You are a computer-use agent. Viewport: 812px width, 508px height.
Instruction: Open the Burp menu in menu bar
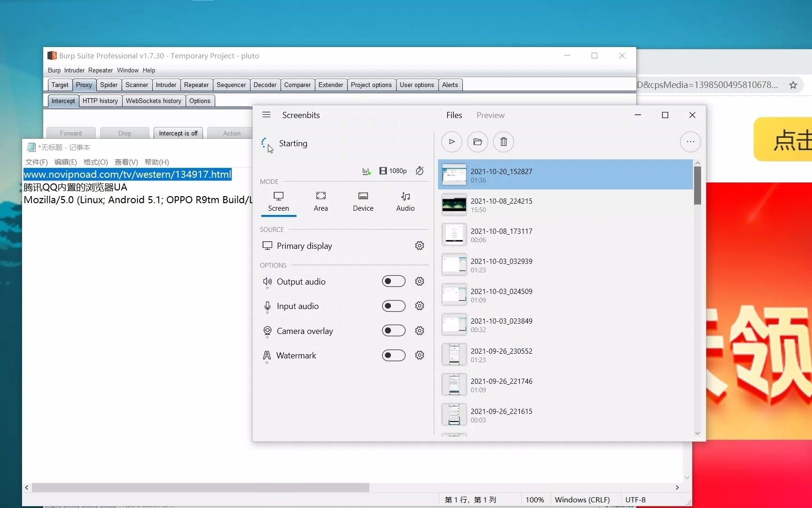54,70
